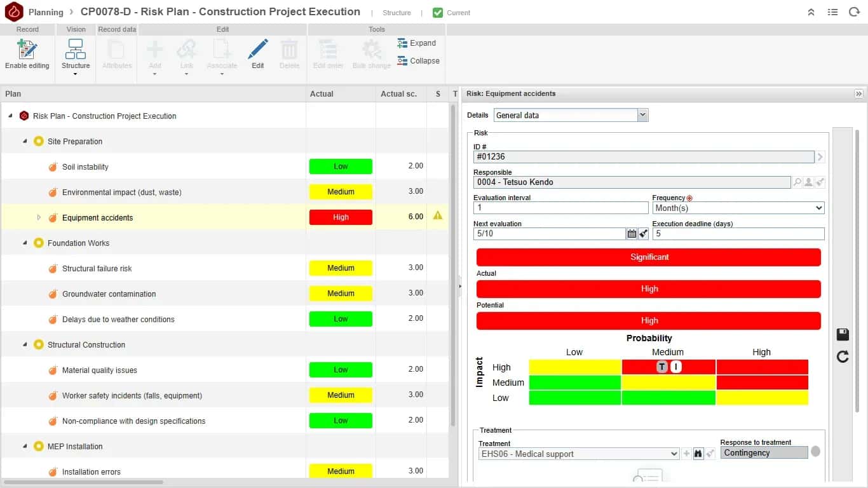Click the Edit pencil tool
This screenshot has height=488, width=868.
[x=257, y=54]
